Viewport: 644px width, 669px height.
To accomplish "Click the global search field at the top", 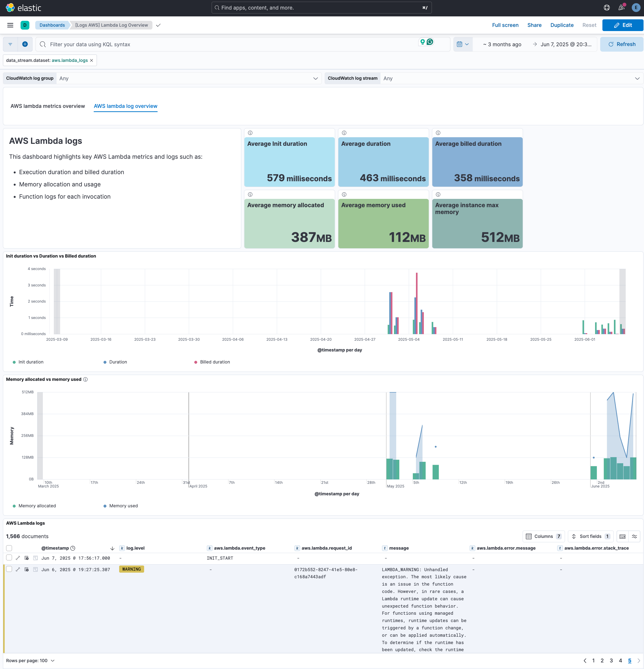I will pyautogui.click(x=321, y=7).
